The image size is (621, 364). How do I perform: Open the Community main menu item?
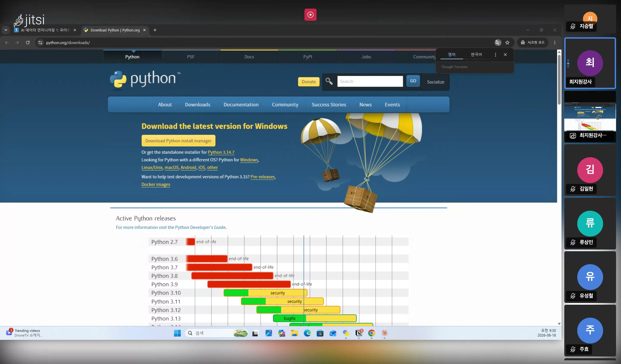pos(285,105)
